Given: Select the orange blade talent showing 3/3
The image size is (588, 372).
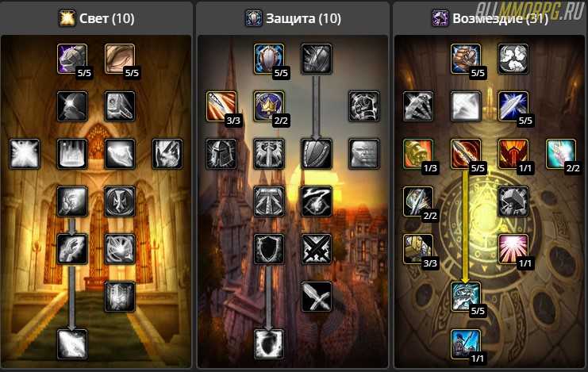Looking at the screenshot, I should point(221,106).
